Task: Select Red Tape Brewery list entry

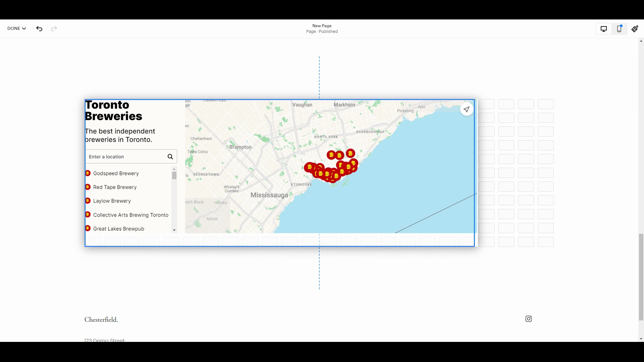Action: click(x=115, y=187)
